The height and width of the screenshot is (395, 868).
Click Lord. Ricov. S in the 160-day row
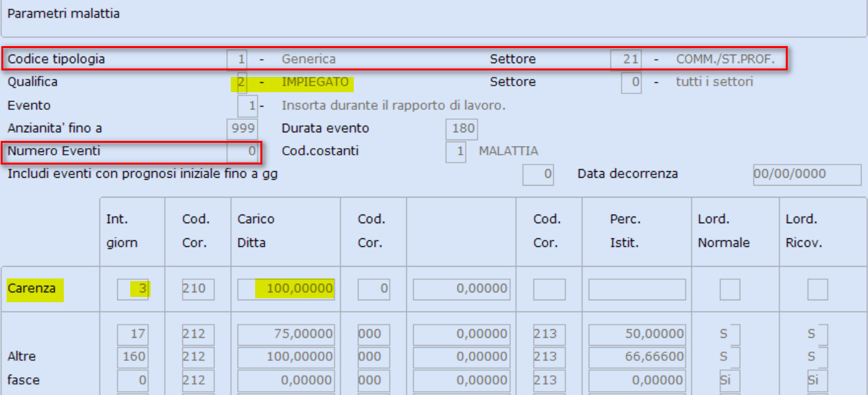click(x=817, y=357)
